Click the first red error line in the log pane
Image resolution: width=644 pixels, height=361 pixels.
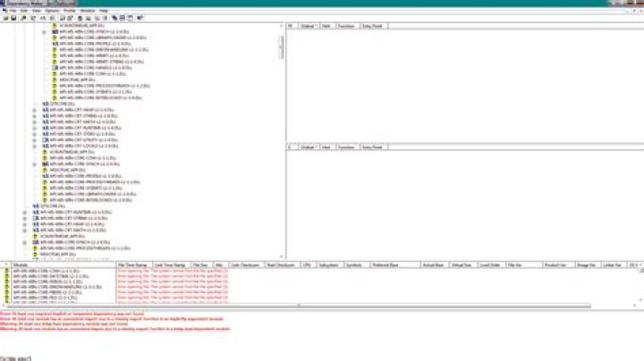click(72, 314)
